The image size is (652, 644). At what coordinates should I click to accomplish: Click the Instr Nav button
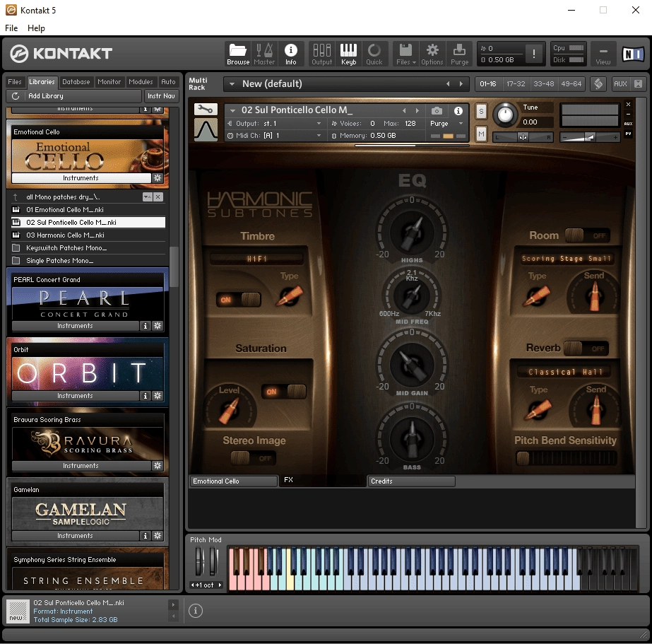(x=161, y=96)
